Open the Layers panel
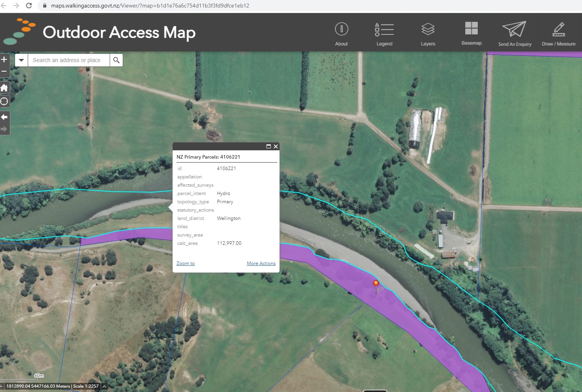The width and height of the screenshot is (582, 392). click(428, 34)
